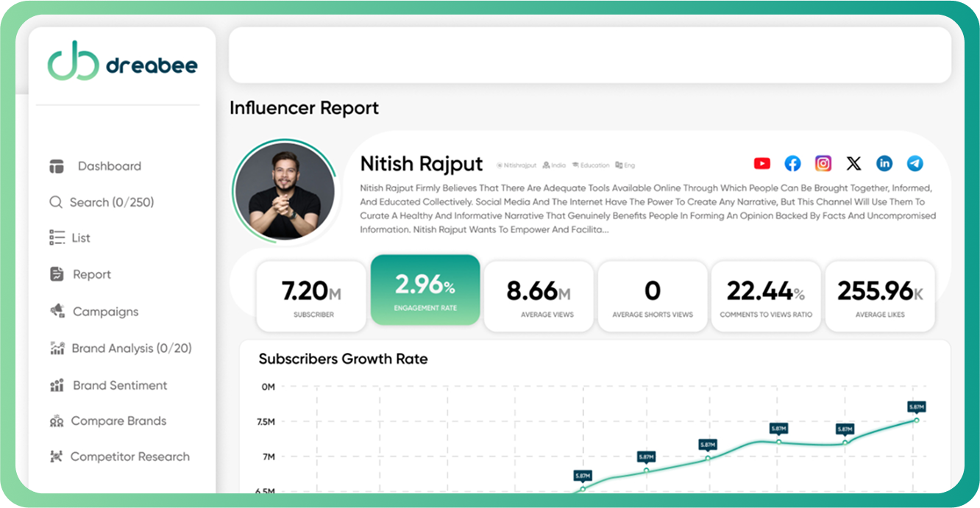Click Nitish Rajput's profile photo
Image resolution: width=980 pixels, height=508 pixels.
point(285,190)
